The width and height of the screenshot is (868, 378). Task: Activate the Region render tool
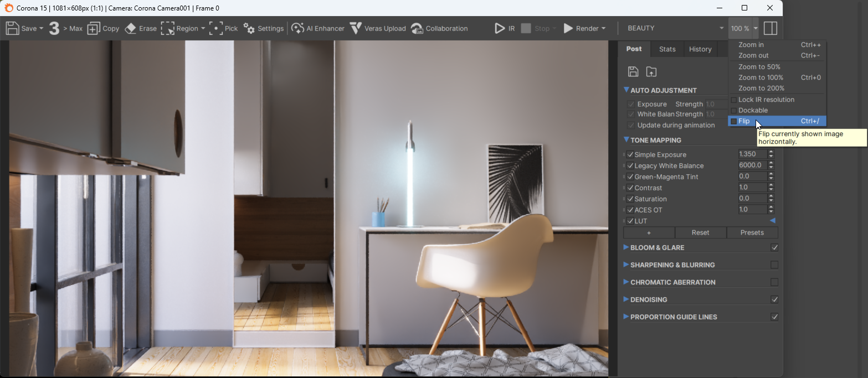[179, 28]
